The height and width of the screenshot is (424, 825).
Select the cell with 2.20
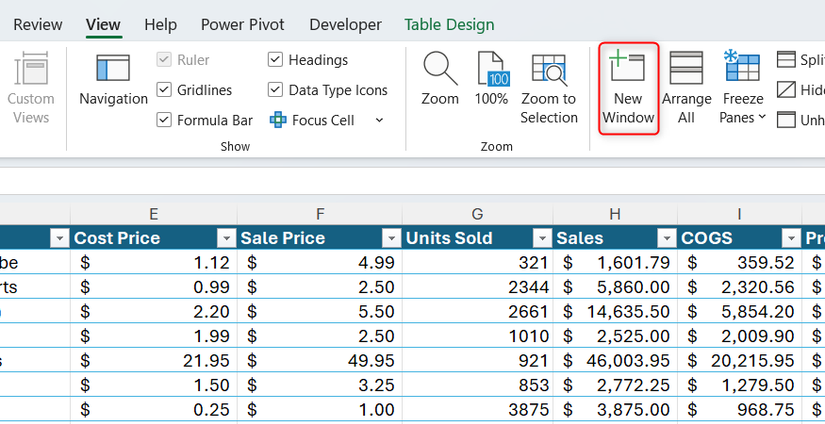(154, 311)
